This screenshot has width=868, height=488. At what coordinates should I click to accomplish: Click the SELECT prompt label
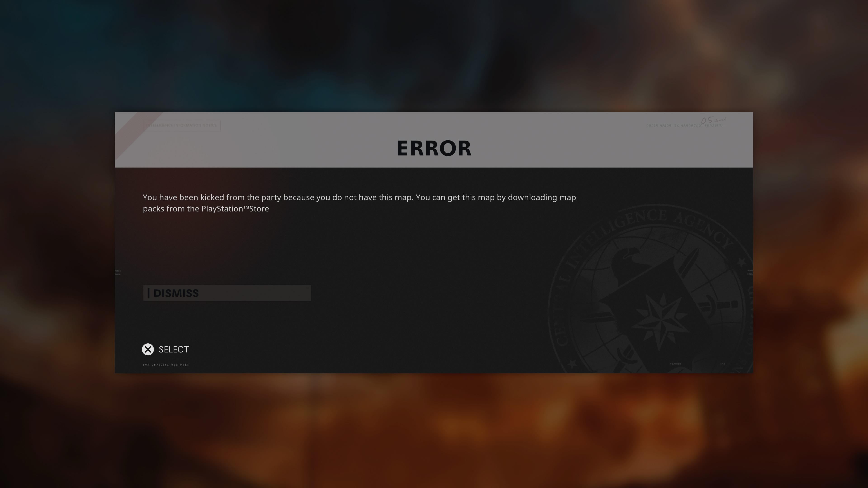174,350
